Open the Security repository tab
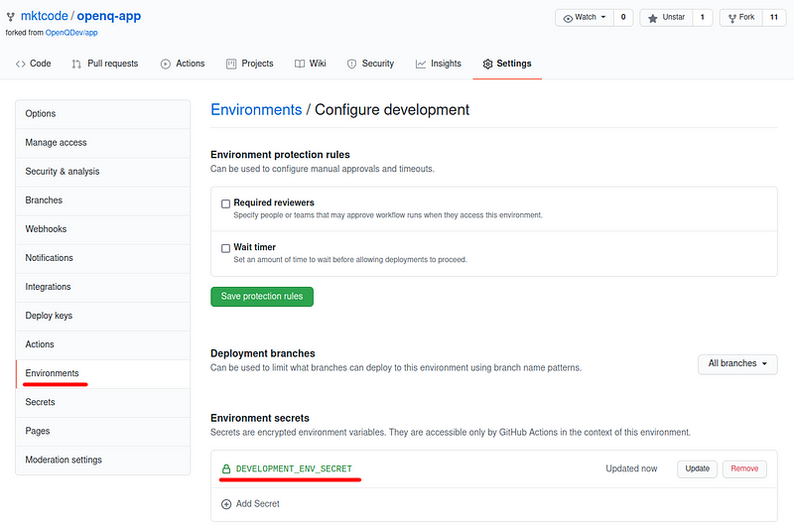The width and height of the screenshot is (794, 532). point(370,64)
